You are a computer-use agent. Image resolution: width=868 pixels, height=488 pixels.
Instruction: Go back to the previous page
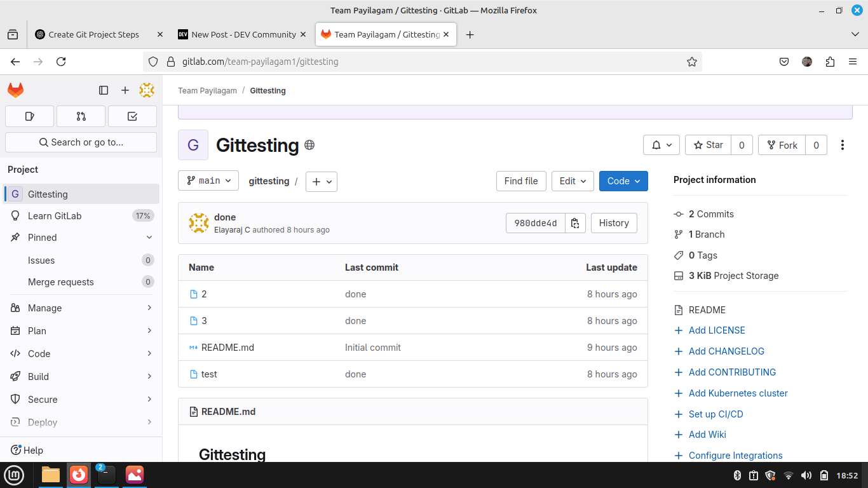(x=15, y=62)
